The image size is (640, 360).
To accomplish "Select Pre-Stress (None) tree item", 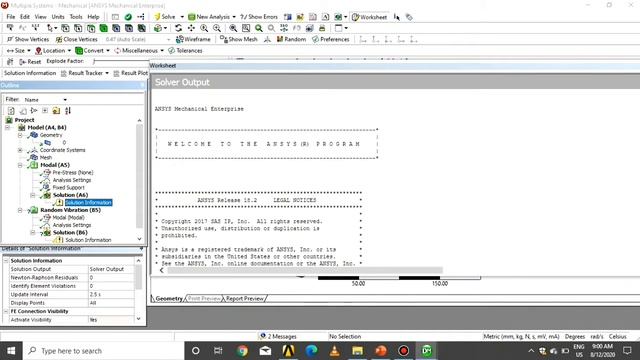I will pyautogui.click(x=73, y=173).
